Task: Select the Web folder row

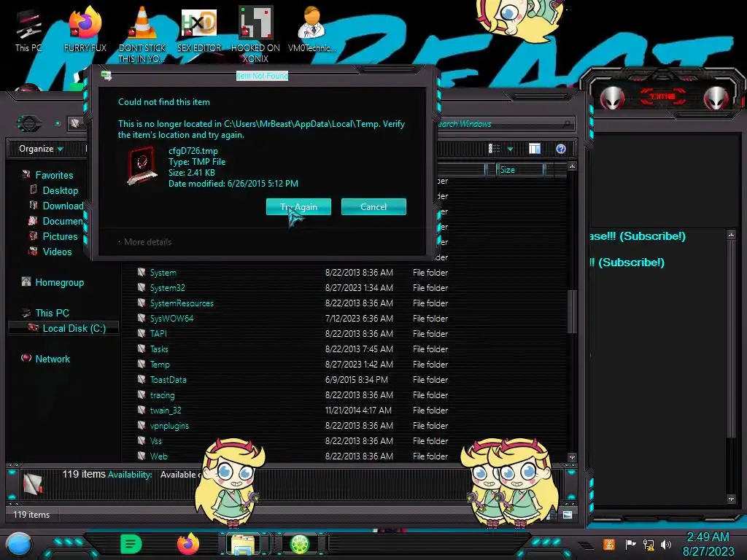Action: 344,456
